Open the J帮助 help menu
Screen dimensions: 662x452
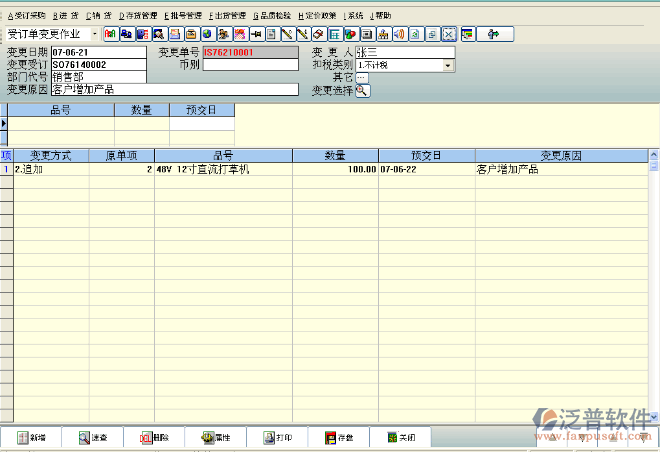[380, 16]
